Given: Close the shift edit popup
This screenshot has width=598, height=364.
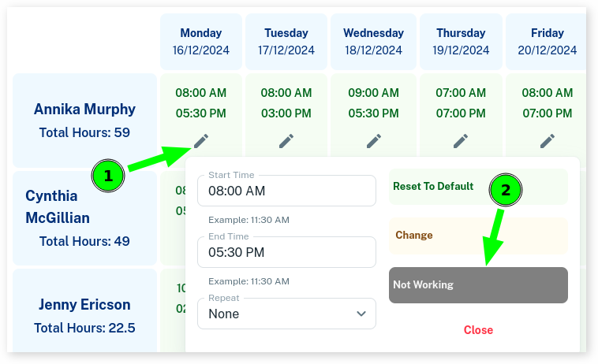Looking at the screenshot, I should pyautogui.click(x=478, y=330).
